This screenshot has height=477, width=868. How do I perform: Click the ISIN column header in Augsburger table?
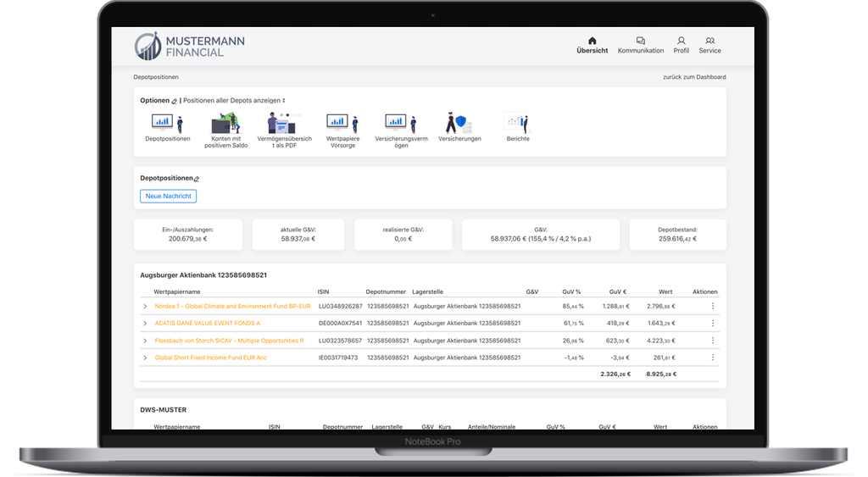tap(323, 291)
